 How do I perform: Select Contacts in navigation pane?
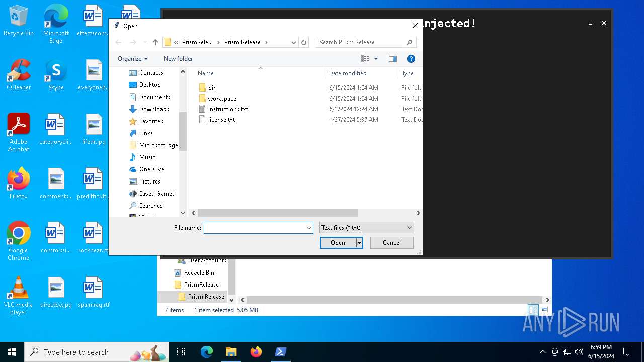[151, 73]
